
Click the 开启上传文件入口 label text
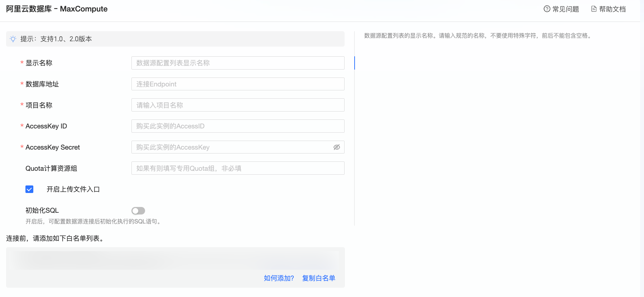pyautogui.click(x=73, y=189)
